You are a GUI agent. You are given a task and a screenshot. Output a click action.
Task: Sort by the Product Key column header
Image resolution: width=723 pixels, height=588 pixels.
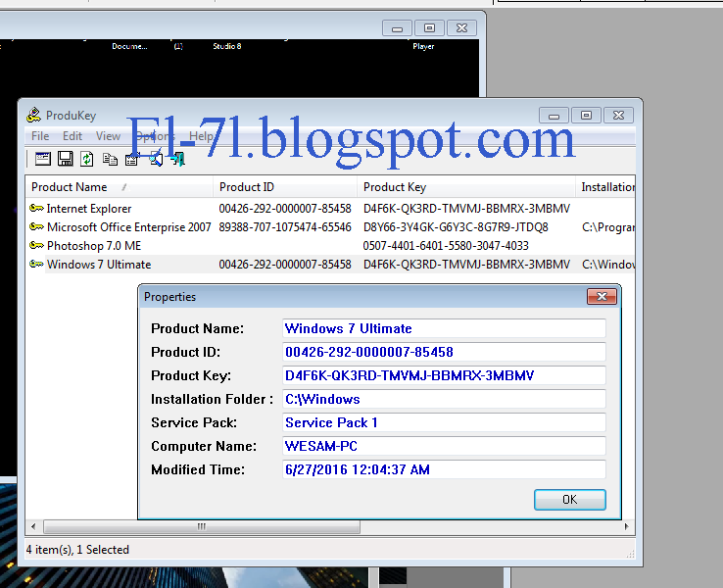(x=466, y=187)
